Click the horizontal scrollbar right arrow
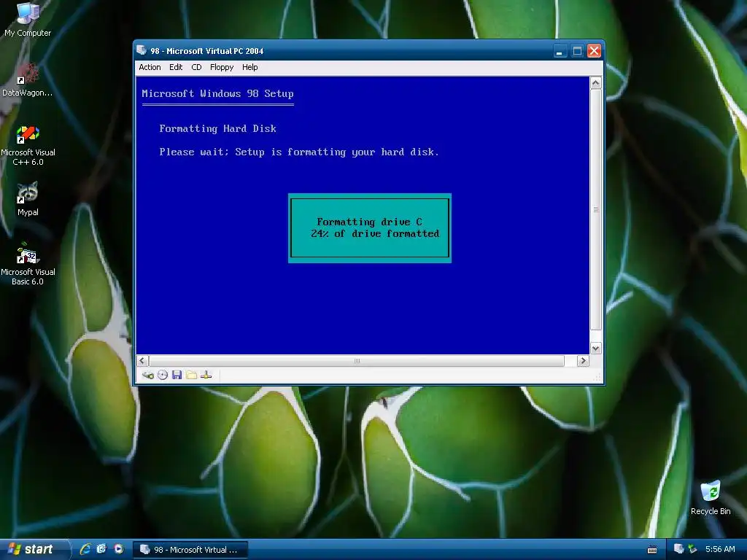The width and height of the screenshot is (747, 560). [583, 361]
